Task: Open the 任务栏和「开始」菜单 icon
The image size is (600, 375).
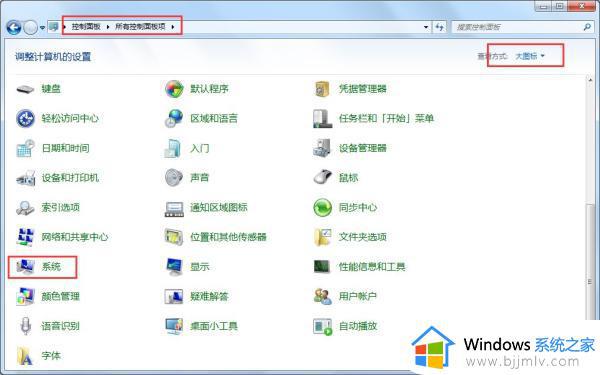Action: tap(322, 119)
